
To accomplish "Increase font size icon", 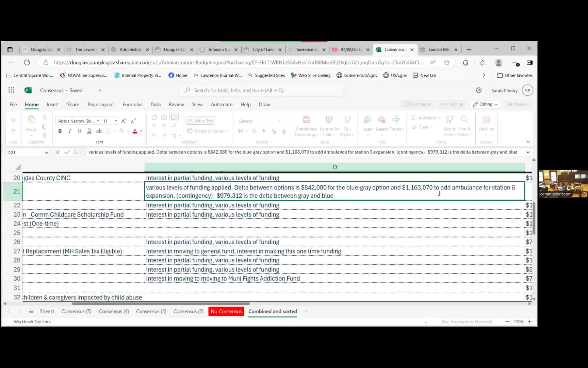I will click(x=124, y=121).
